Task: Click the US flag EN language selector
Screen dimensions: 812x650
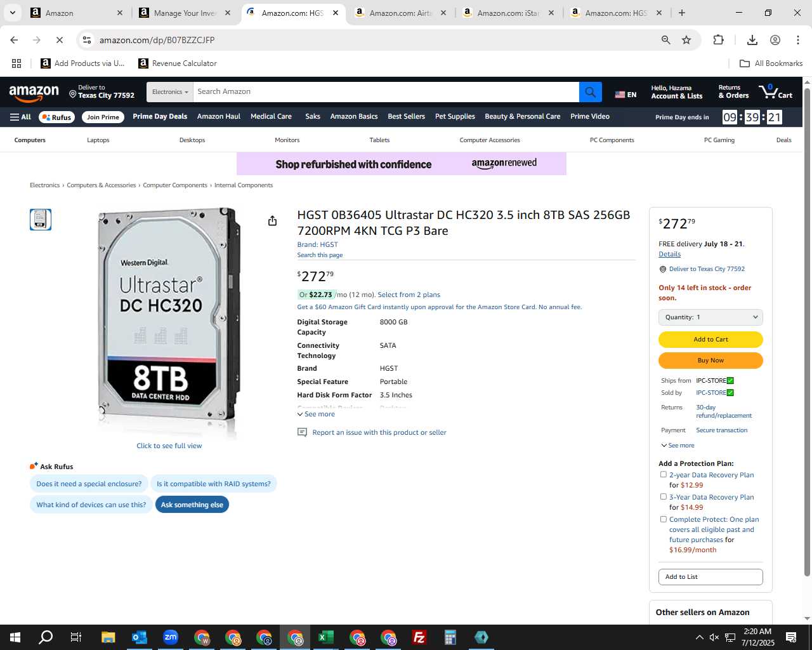Action: 625,95
